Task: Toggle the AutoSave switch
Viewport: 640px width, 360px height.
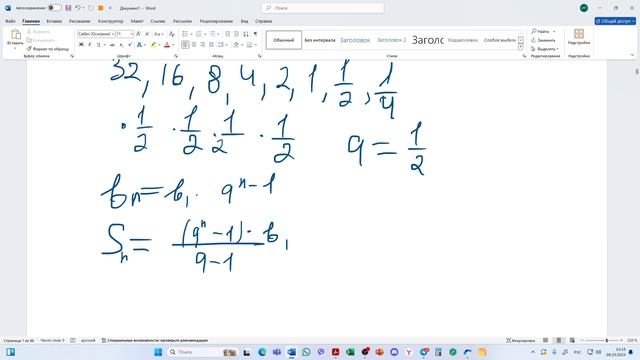Action: point(54,8)
